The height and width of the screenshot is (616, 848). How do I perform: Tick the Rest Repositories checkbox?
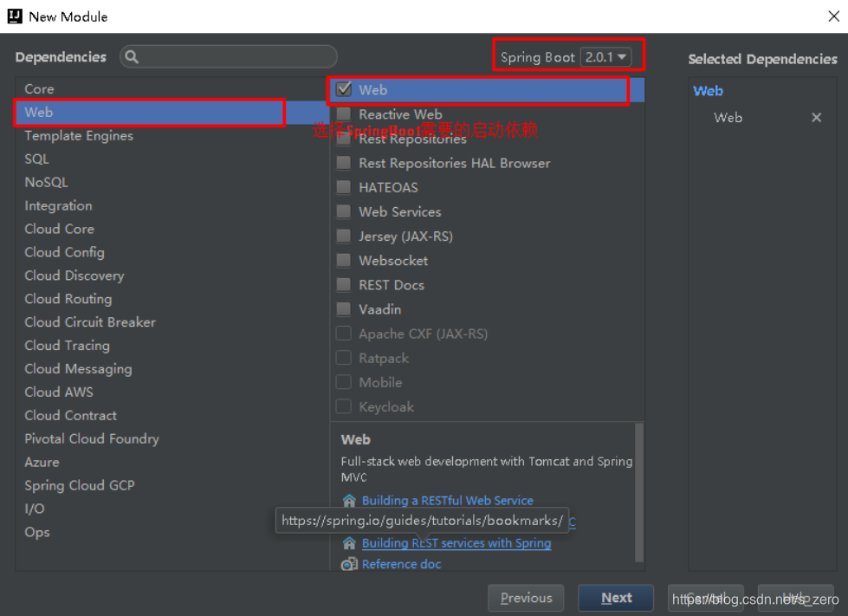click(x=343, y=139)
